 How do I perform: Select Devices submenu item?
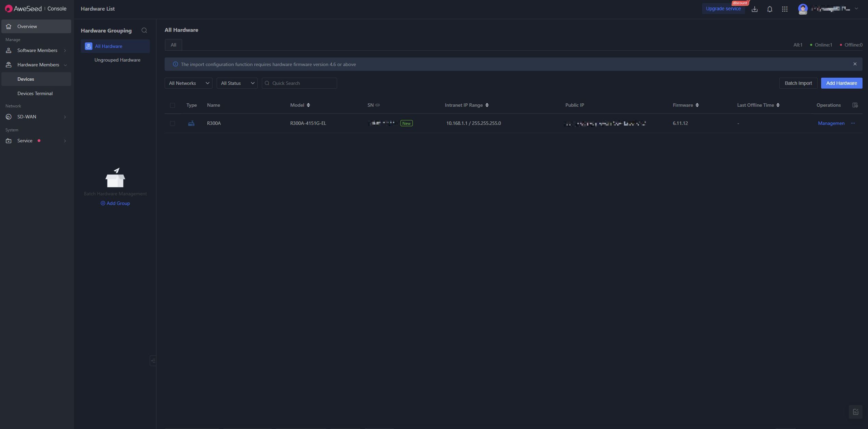coord(36,79)
